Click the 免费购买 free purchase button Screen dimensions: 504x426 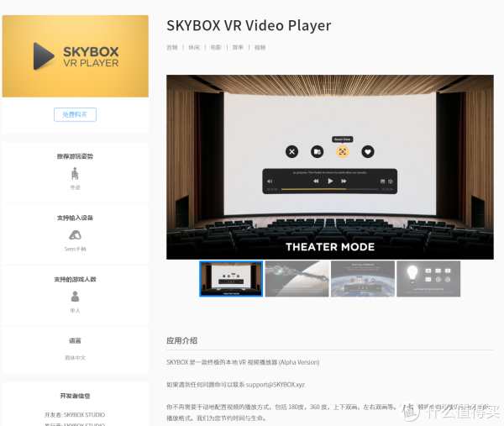pos(75,114)
